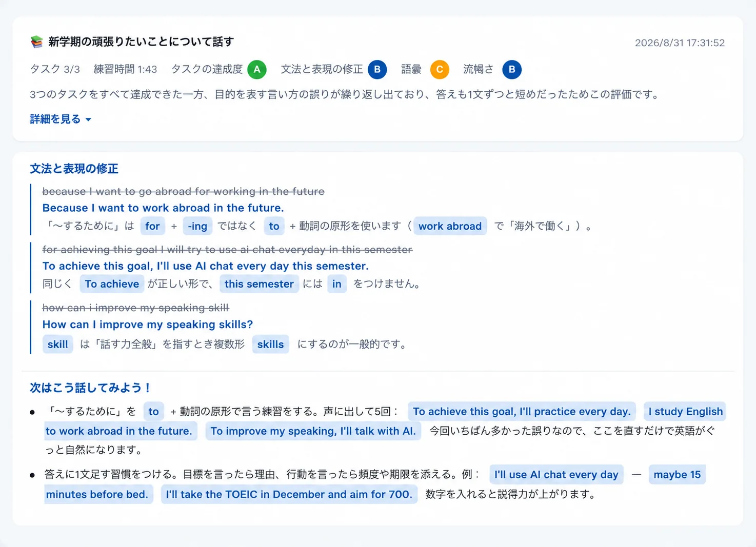Expand the 詳細を見る details dropdown
This screenshot has height=547, width=756.
coord(61,119)
